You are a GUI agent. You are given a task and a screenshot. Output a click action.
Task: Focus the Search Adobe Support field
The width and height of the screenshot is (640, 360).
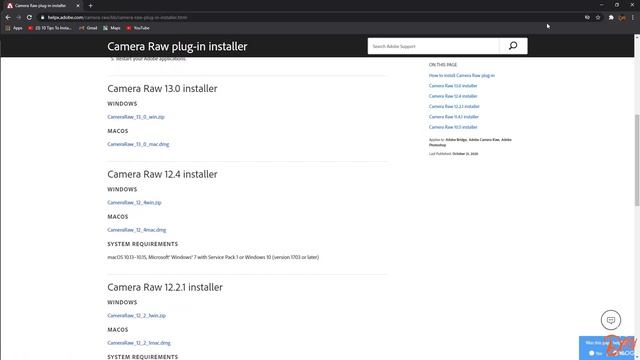[x=433, y=46]
